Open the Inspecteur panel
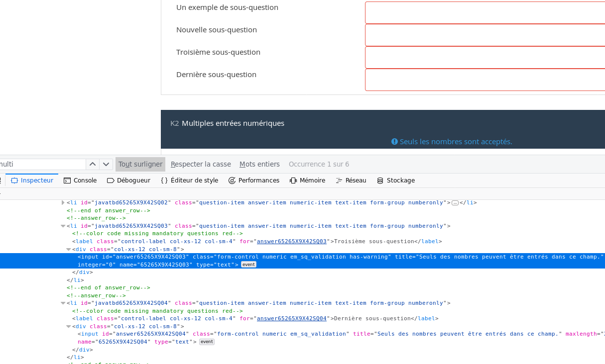Viewport: 605px width, 364px height. tap(32, 181)
